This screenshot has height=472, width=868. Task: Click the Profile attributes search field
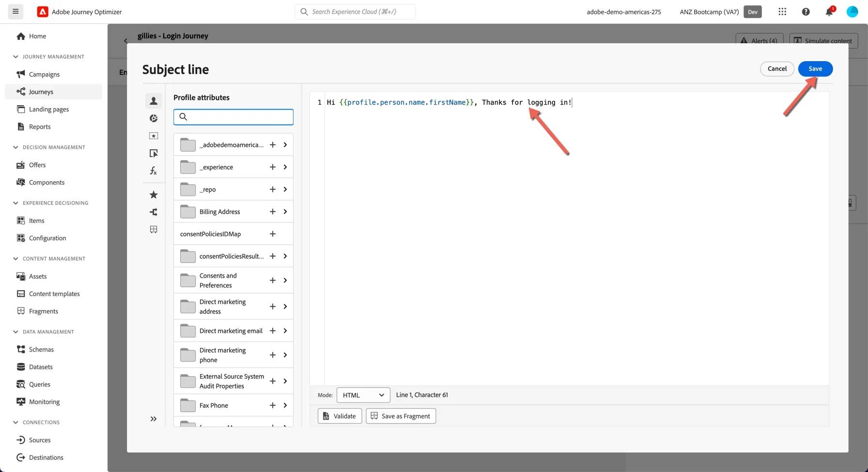tap(233, 117)
